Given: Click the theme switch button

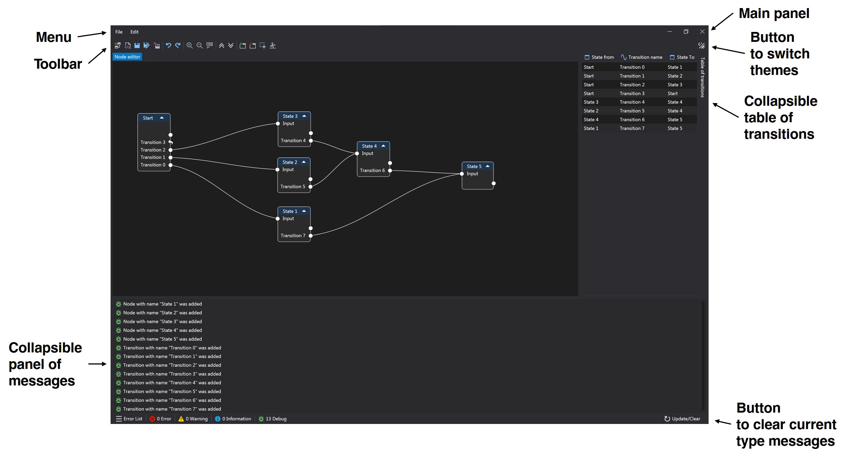Looking at the screenshot, I should coord(701,46).
